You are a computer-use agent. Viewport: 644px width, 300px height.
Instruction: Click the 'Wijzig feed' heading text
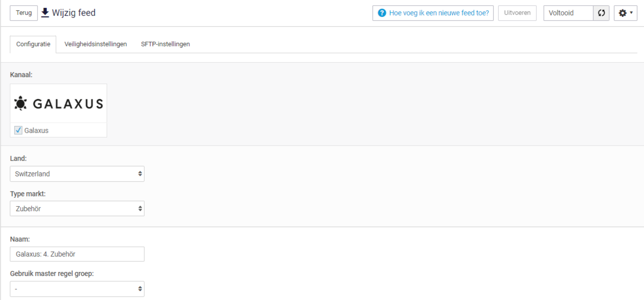[x=74, y=13]
